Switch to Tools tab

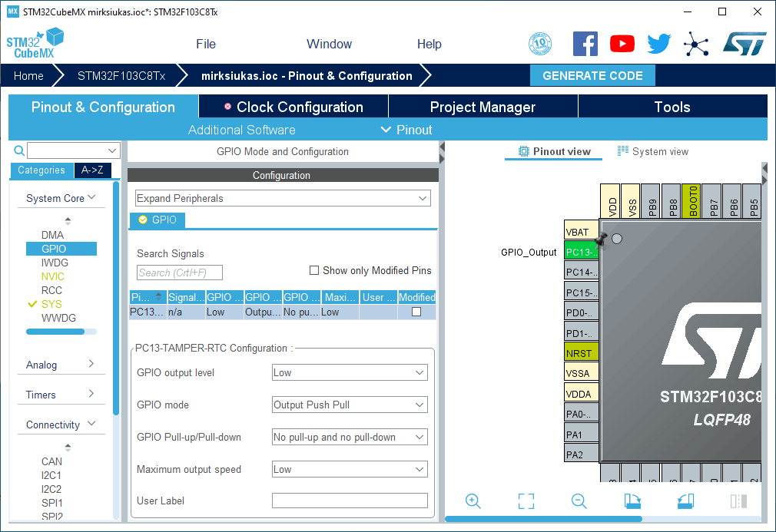point(672,107)
